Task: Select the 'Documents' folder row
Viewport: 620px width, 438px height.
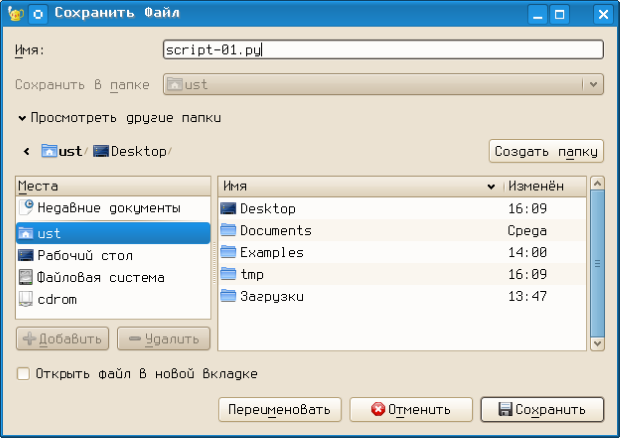Action: point(402,230)
